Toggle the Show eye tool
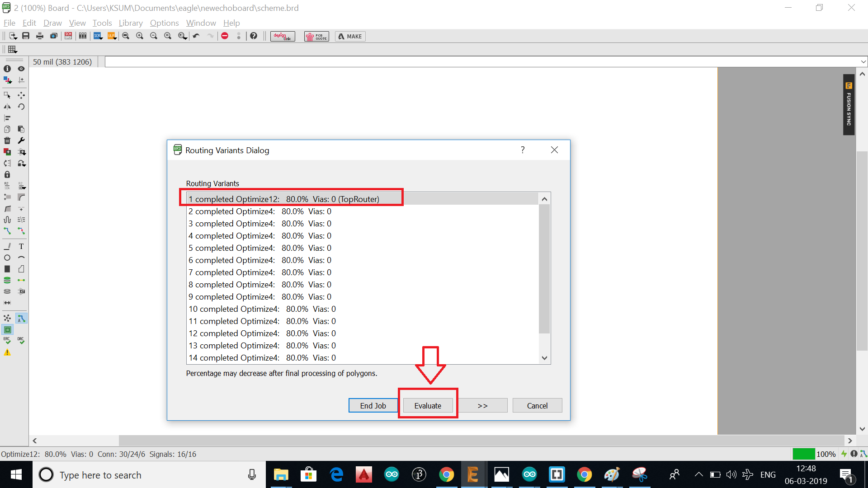The height and width of the screenshot is (488, 868). click(x=21, y=69)
